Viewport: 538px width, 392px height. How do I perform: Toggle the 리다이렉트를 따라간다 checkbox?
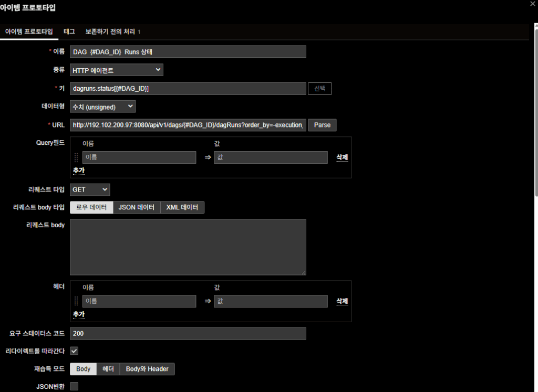click(x=74, y=351)
